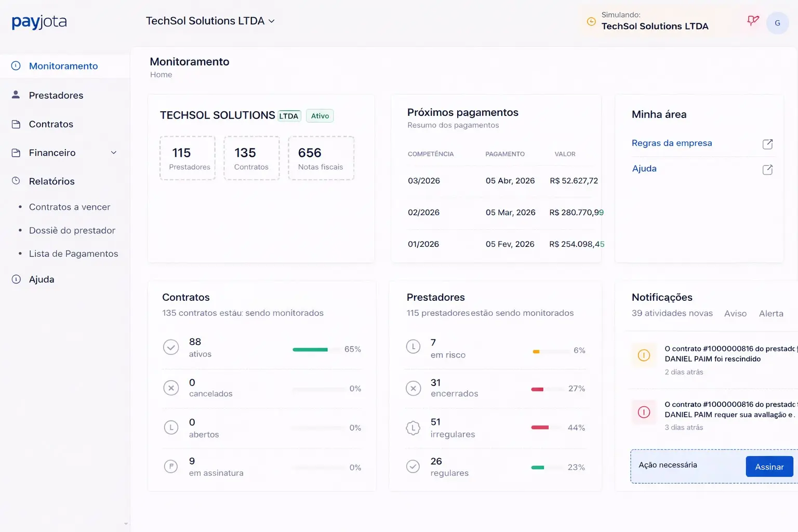
Task: Click the orange warning icon for rescindido notification
Action: pos(644,355)
